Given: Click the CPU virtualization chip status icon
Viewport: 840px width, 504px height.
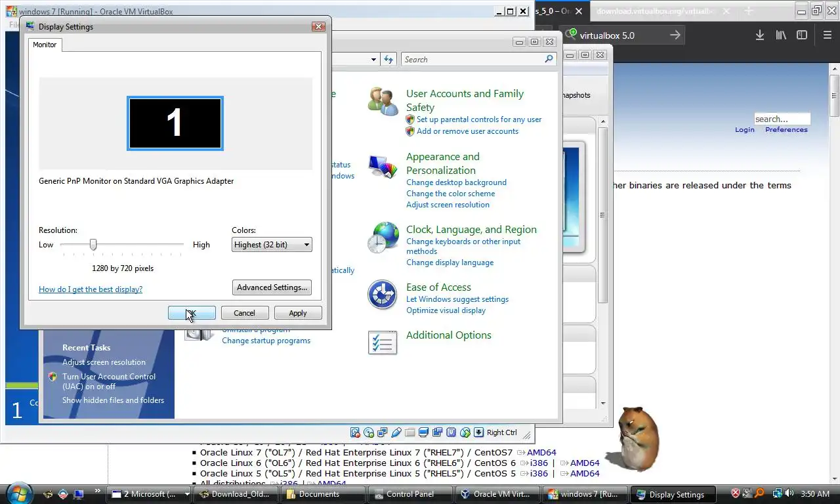Looking at the screenshot, I should (451, 432).
